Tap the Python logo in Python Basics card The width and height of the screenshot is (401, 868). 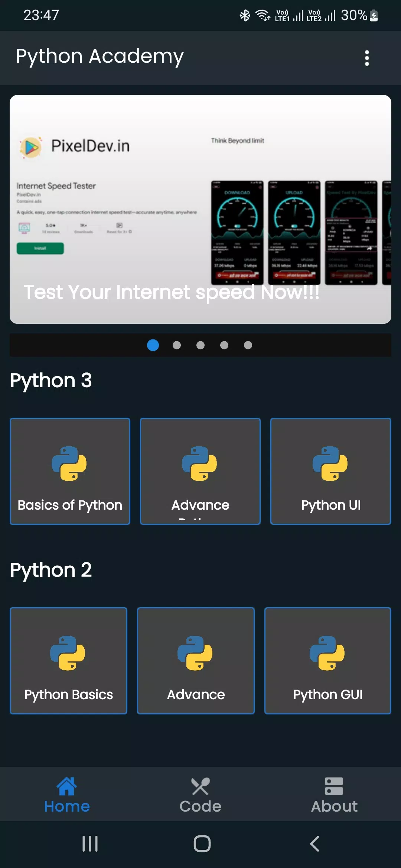pos(68,653)
